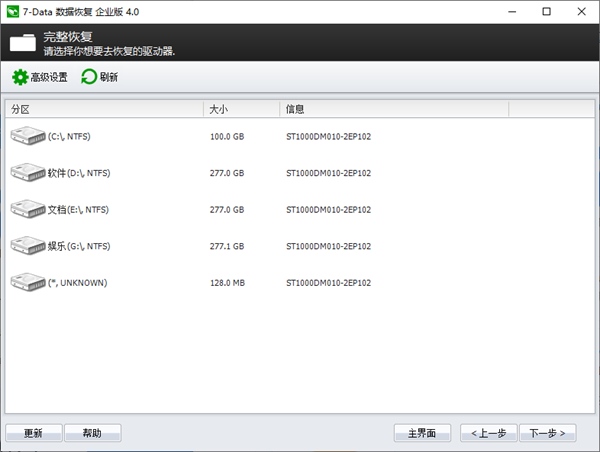Select drive icon for 软件 D:\
Viewport: 600px width, 452px height.
tap(28, 172)
